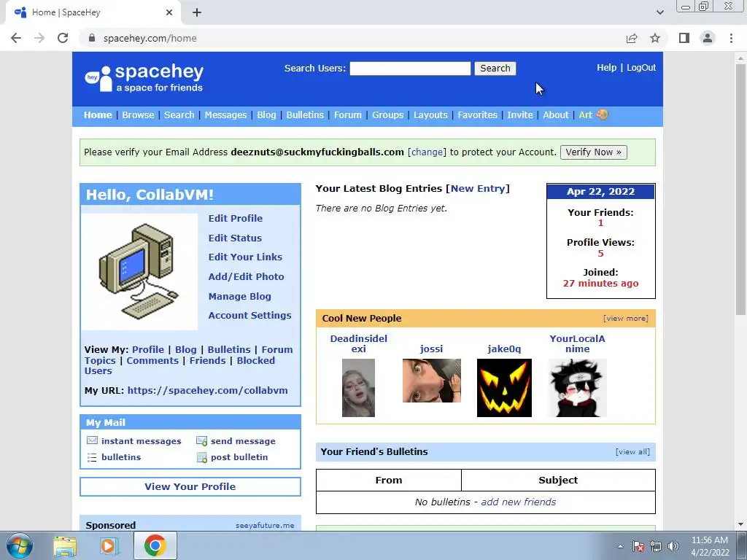Open Favorites in the navigation bar
Image resolution: width=747 pixels, height=560 pixels.
477,114
